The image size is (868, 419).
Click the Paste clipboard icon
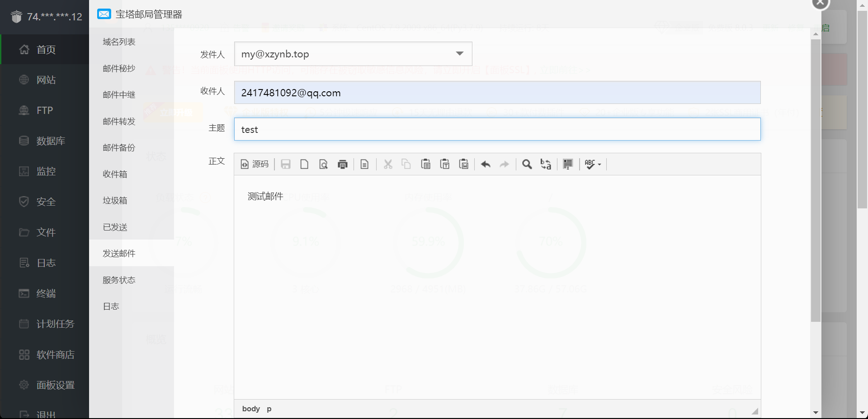tap(425, 164)
